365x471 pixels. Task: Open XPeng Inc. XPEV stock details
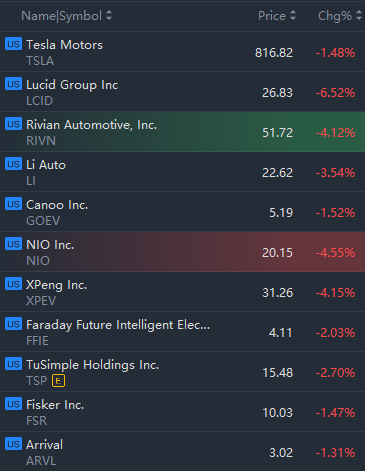[182, 292]
